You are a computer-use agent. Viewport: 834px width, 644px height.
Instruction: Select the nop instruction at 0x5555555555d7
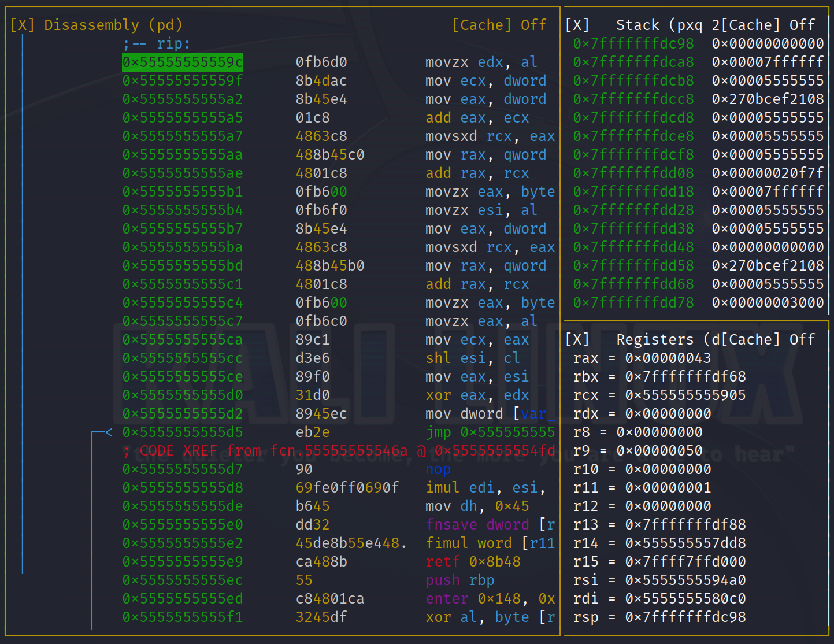tap(438, 469)
